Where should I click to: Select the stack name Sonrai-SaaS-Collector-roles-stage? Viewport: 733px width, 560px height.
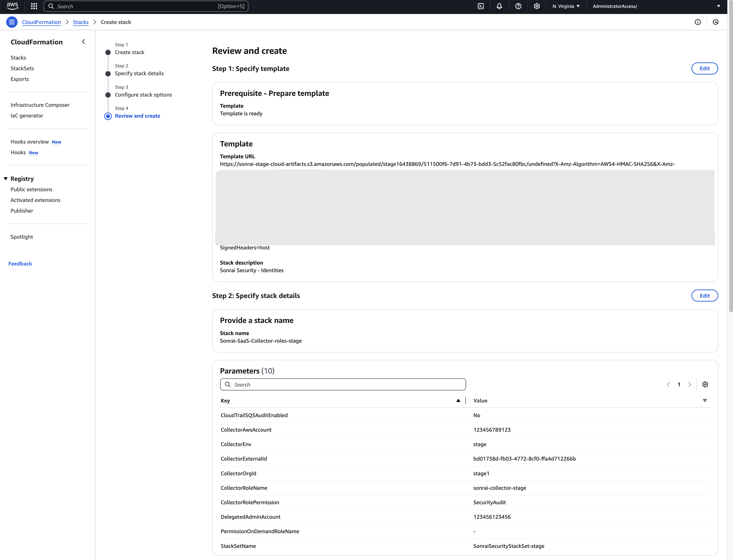[261, 341]
